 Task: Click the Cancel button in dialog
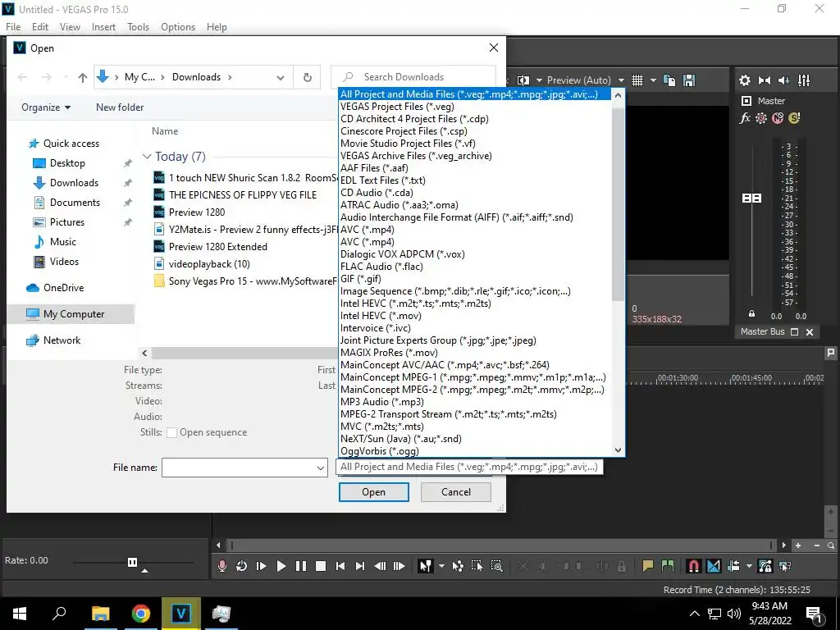click(x=456, y=492)
